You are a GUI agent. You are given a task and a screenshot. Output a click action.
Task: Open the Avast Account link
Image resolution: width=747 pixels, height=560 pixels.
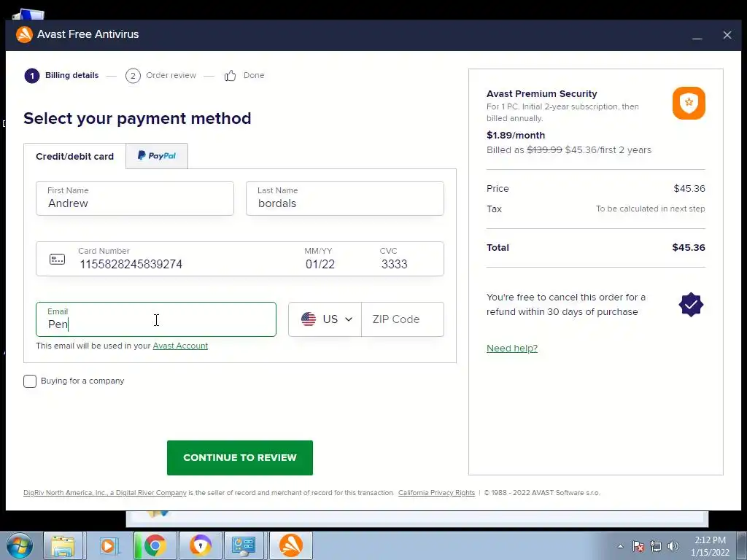180,346
